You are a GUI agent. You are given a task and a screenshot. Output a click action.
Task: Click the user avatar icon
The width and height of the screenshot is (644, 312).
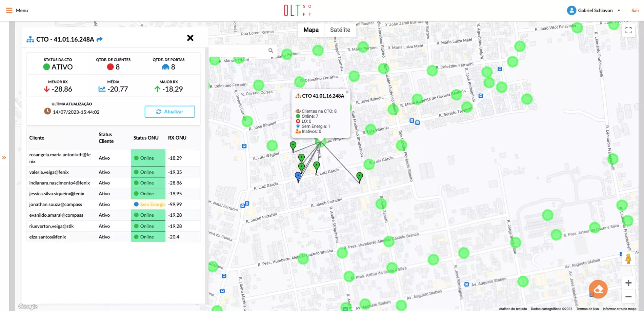coord(571,11)
